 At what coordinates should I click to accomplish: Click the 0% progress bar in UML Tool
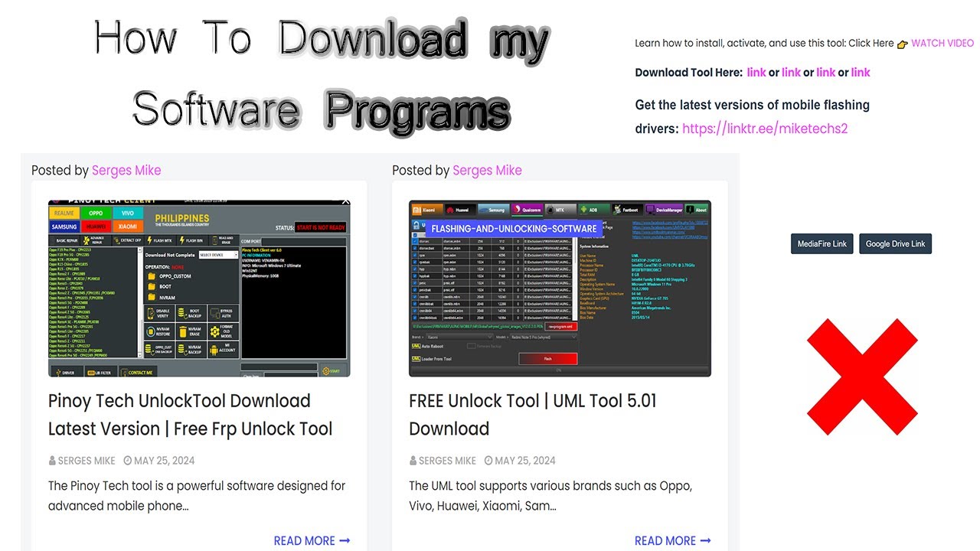[x=558, y=370]
